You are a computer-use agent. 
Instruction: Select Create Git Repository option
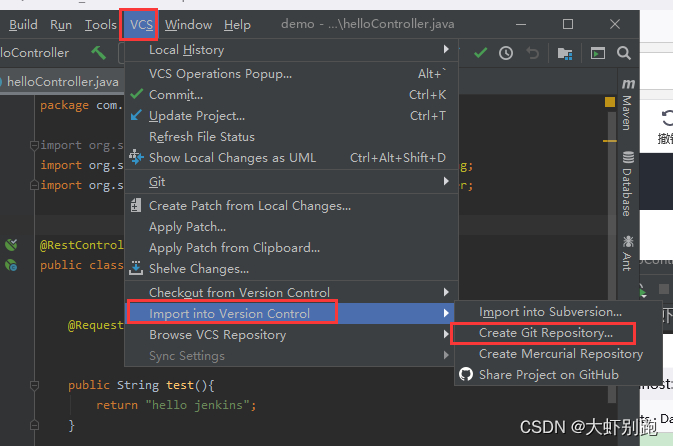[545, 333]
